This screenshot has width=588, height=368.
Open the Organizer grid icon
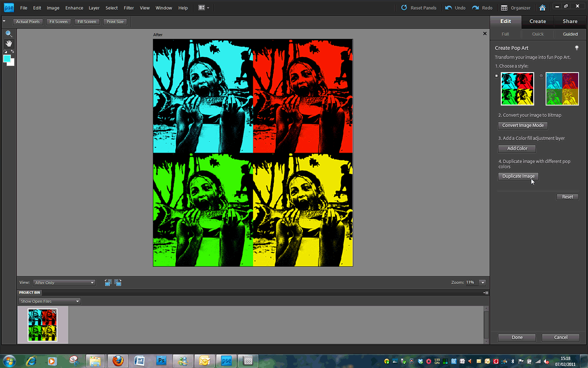click(x=504, y=8)
